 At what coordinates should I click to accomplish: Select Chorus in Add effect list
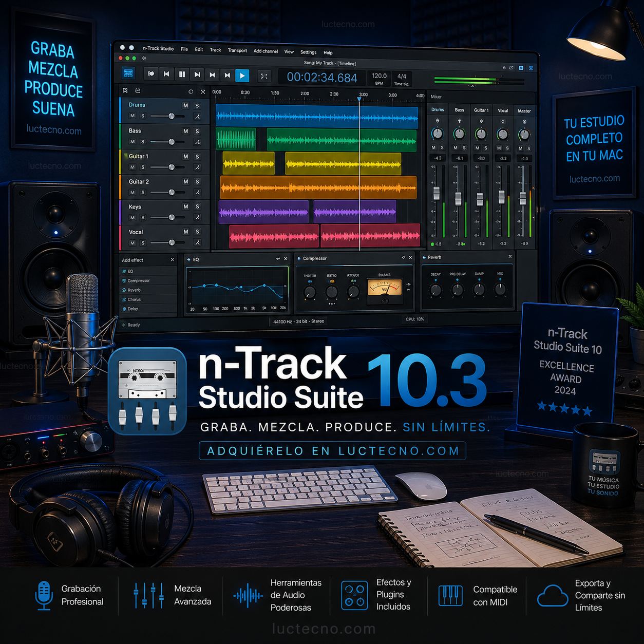(148, 299)
